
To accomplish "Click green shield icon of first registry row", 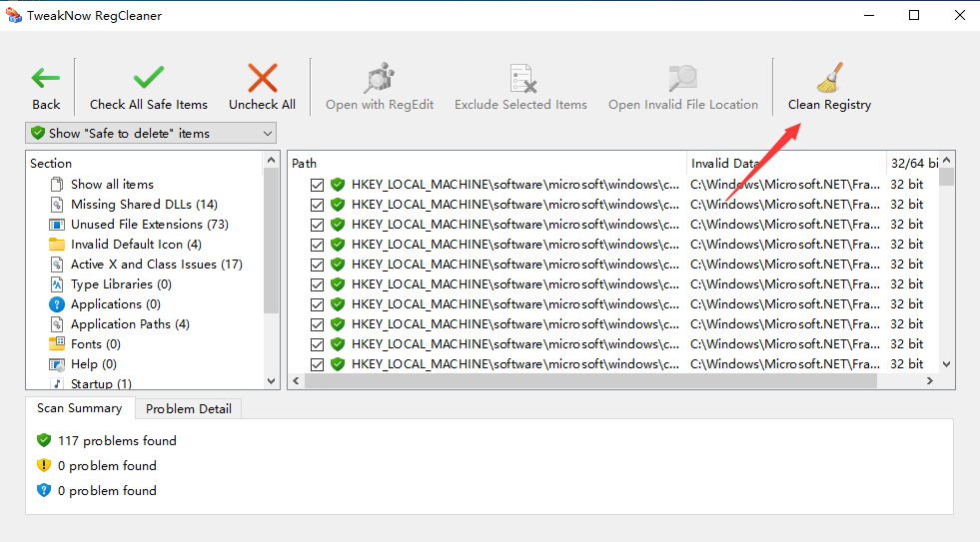I will pos(338,185).
